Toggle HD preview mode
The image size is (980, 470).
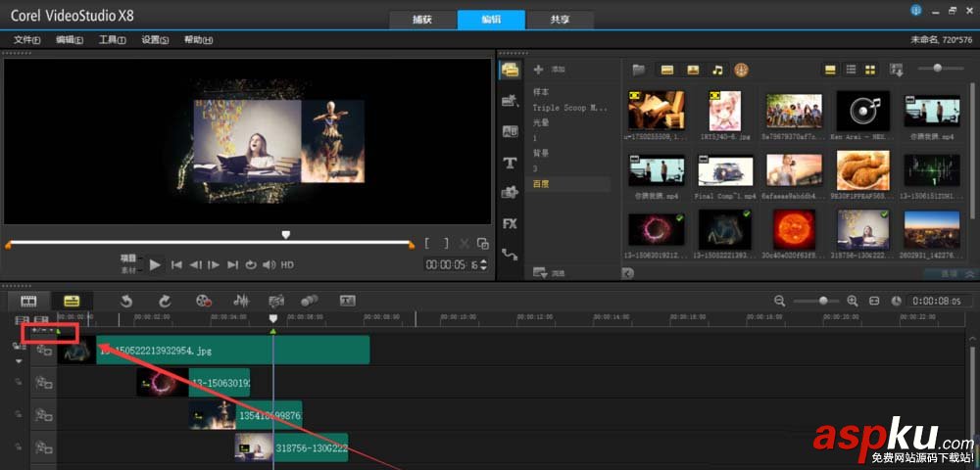point(287,264)
